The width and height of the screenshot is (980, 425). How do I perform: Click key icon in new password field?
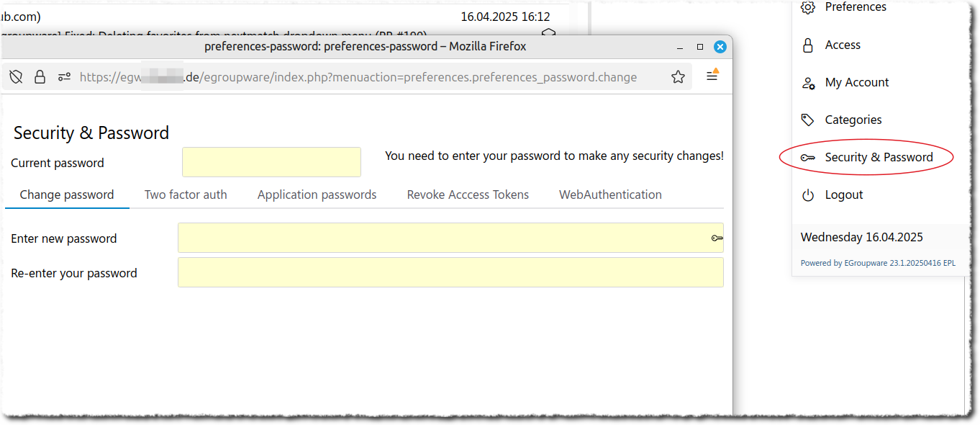point(717,238)
